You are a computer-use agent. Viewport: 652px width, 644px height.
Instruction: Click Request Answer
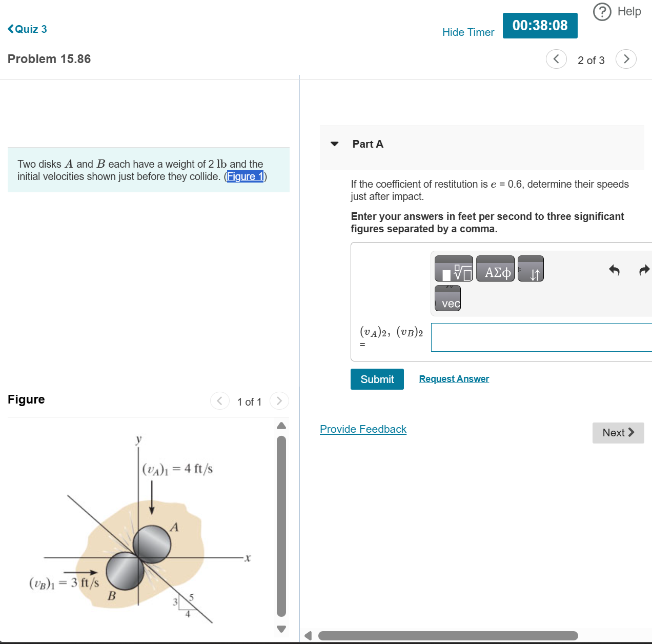[454, 378]
